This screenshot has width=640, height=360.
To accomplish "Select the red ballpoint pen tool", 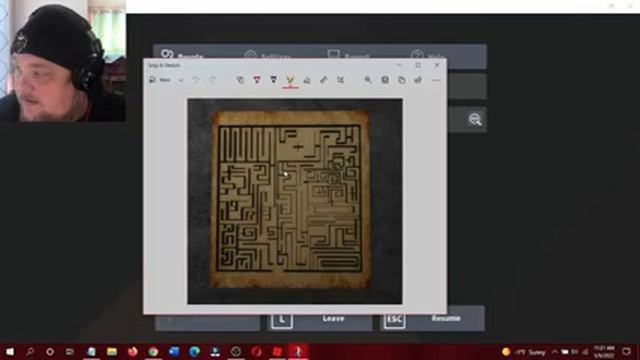I will [x=257, y=80].
